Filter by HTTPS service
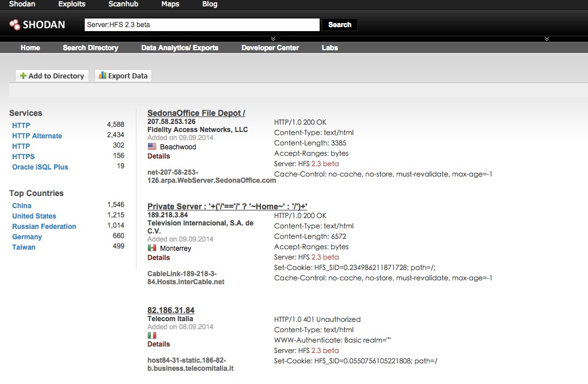Screen dimensions: 588x384 click(23, 156)
